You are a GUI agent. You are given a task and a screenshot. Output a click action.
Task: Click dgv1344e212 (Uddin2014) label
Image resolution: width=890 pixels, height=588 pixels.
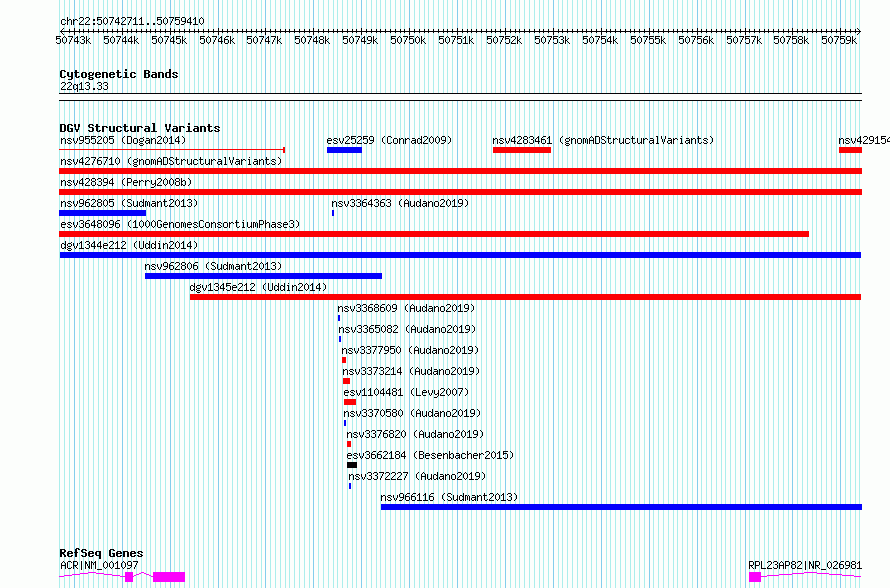tap(129, 245)
